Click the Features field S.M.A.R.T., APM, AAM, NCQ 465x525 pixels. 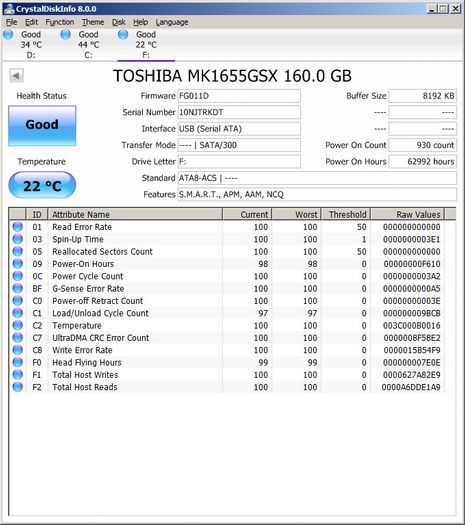[x=317, y=194]
